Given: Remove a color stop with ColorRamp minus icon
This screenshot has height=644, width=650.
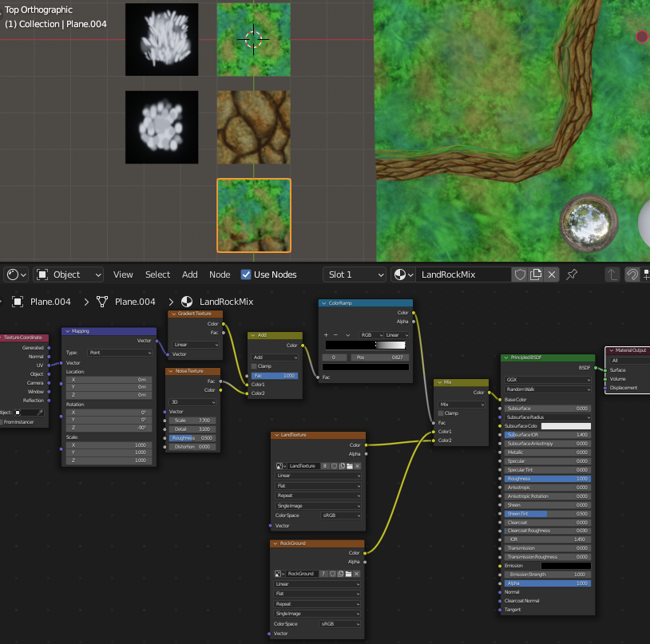Looking at the screenshot, I should pos(335,334).
